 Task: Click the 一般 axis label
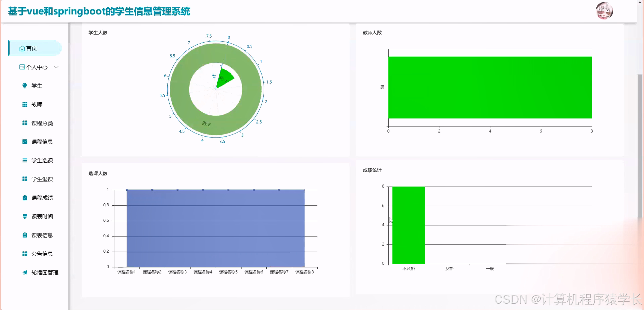point(490,268)
